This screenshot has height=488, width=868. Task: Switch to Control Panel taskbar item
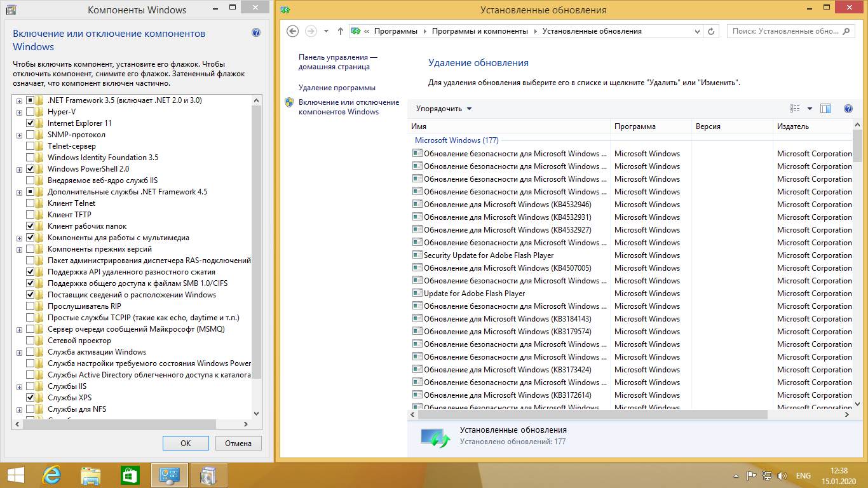click(170, 475)
